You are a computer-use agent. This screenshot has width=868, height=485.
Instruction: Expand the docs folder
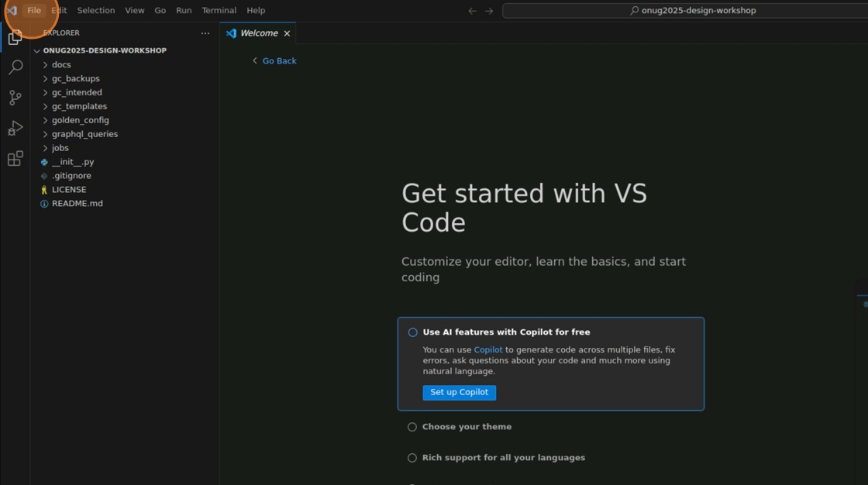[46, 65]
